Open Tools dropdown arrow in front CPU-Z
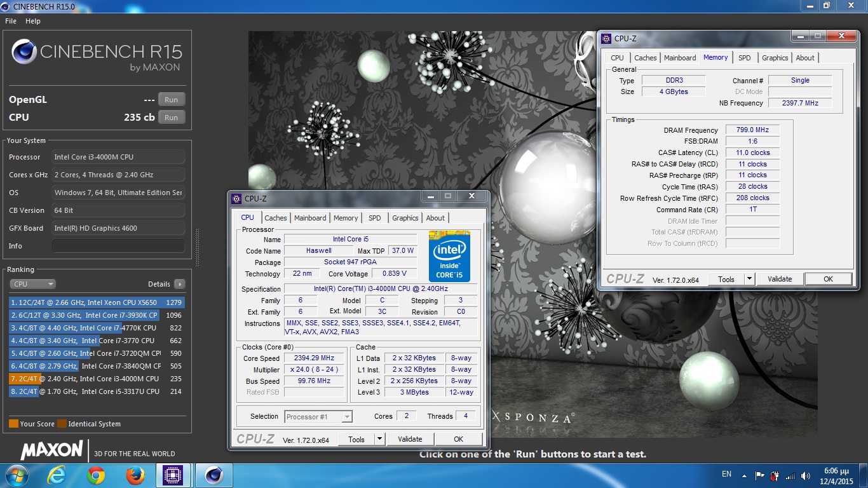The width and height of the screenshot is (868, 488). pos(379,439)
